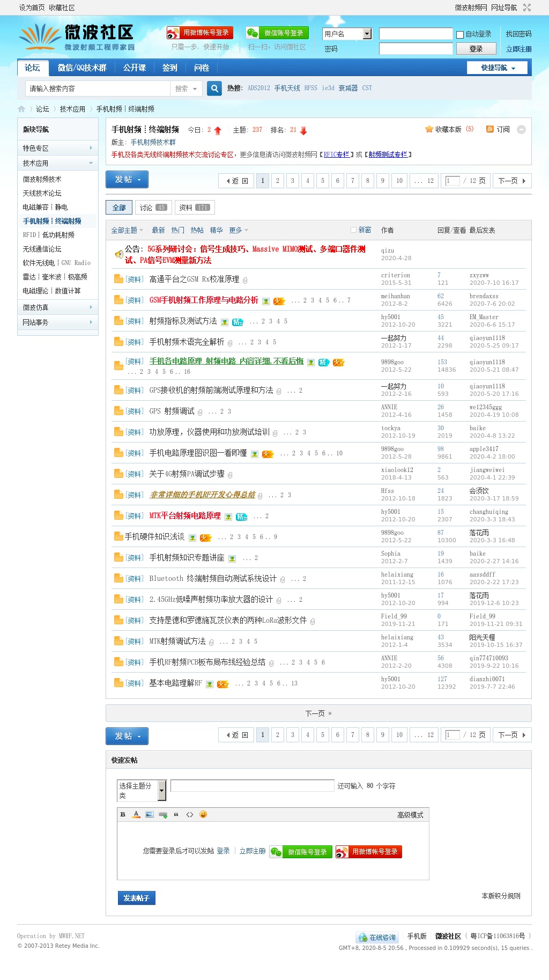Click the 高级模式 advanced mode link
The image size is (549, 980).
click(x=410, y=815)
